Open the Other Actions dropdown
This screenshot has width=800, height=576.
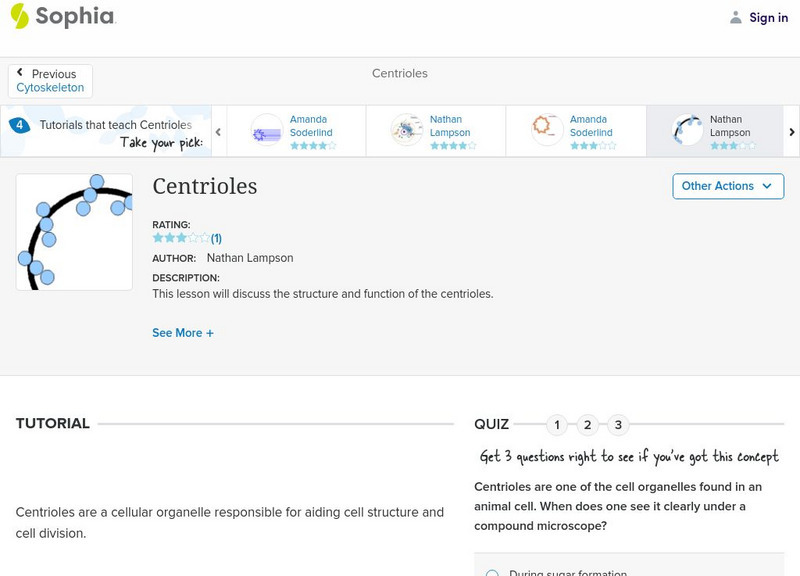point(727,186)
